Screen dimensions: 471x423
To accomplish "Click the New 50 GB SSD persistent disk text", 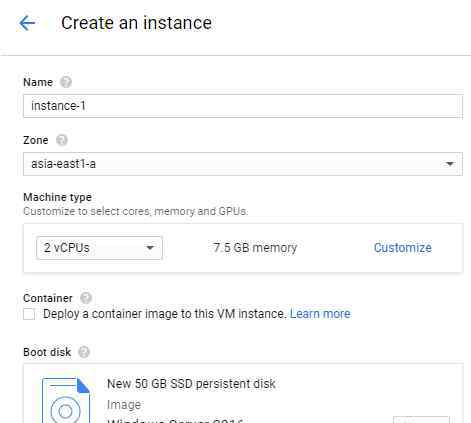I will [x=191, y=384].
